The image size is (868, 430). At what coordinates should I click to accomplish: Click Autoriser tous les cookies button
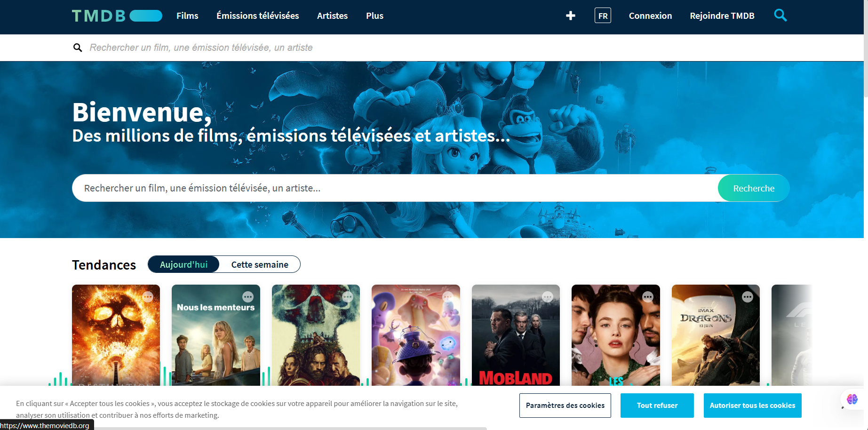tap(752, 406)
